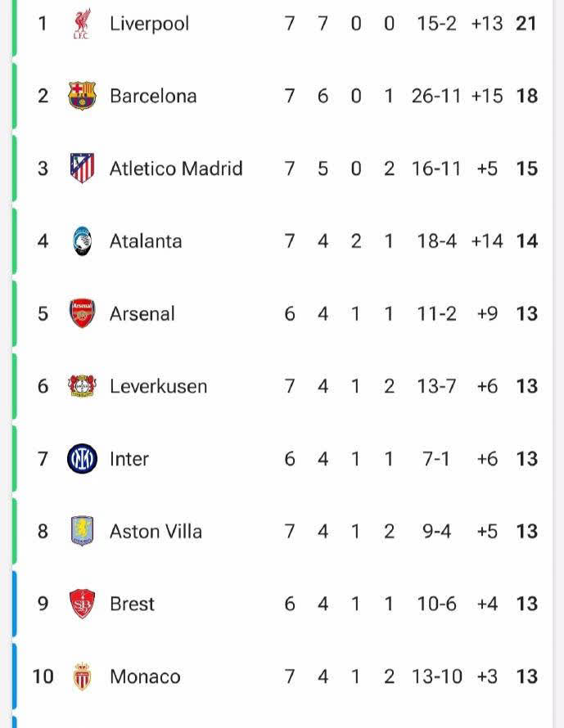Screen dimensions: 564x728
Task: Click the Monaco club crest icon
Action: pyautogui.click(x=82, y=676)
